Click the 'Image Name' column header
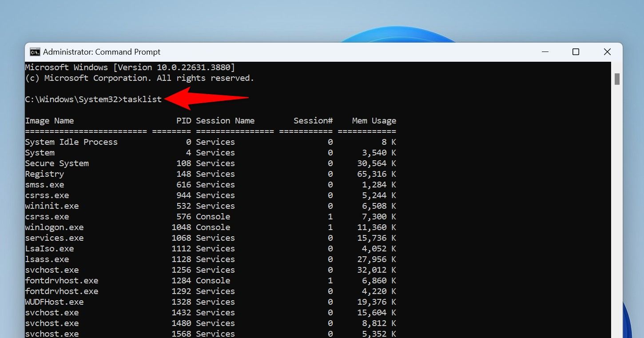Screen dimensions: 644x338 [x=49, y=121]
